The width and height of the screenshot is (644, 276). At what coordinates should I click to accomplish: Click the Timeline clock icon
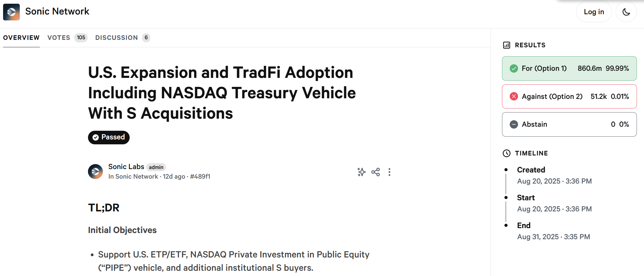coord(507,153)
